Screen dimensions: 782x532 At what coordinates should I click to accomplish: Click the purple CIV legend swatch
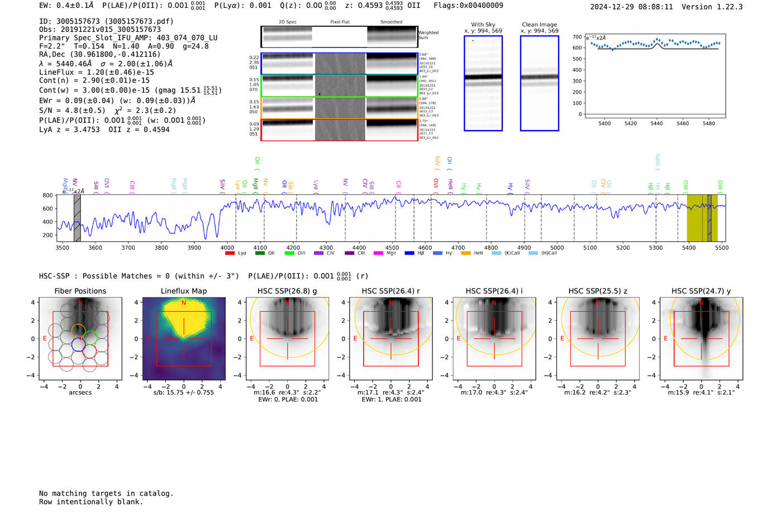tap(319, 253)
